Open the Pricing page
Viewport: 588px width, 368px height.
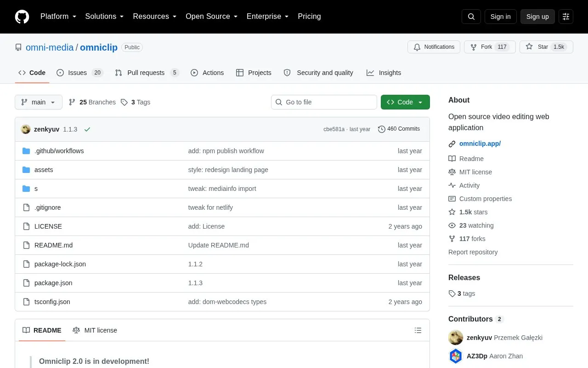309,17
